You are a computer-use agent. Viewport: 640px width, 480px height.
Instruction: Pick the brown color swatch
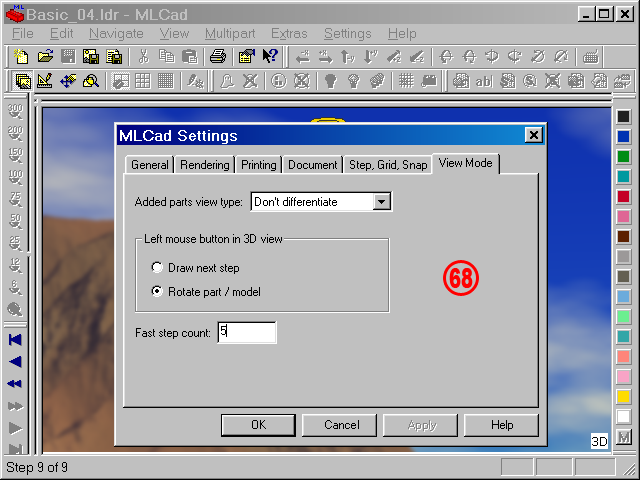tap(623, 237)
